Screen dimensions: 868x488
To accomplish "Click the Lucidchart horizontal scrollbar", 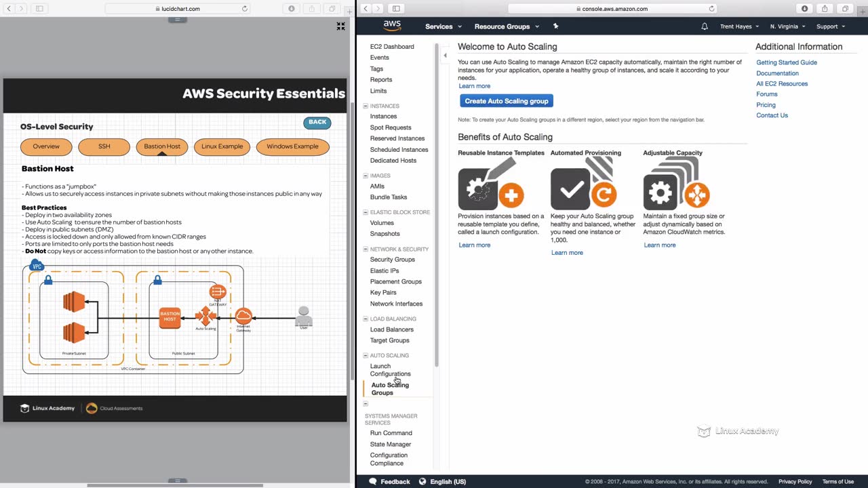I will [x=175, y=485].
